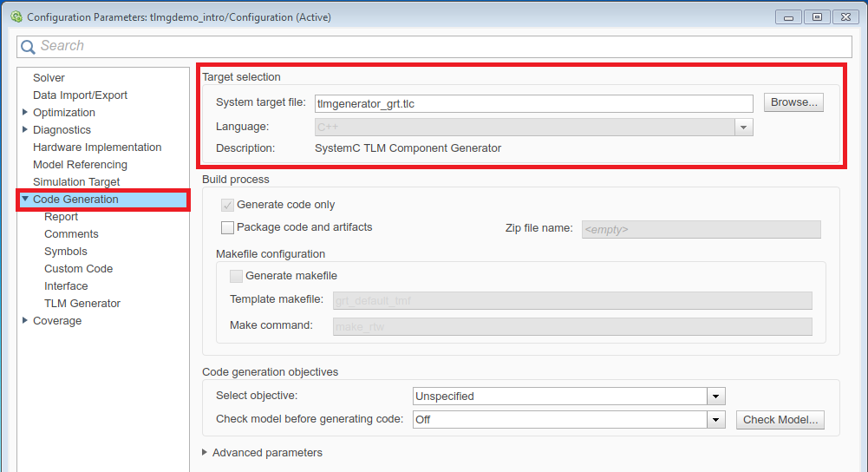Enable Package code and artifacts checkbox
The height and width of the screenshot is (472, 868).
click(x=228, y=227)
